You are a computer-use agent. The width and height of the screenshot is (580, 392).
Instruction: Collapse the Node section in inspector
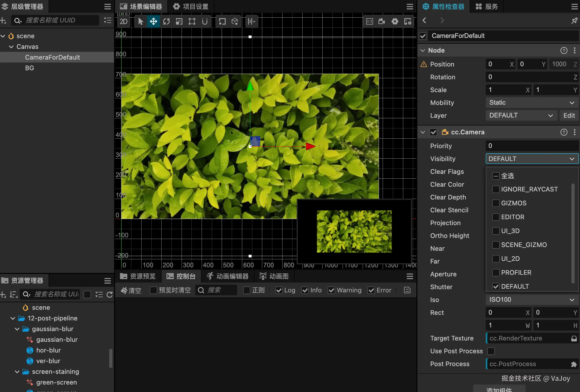click(423, 50)
